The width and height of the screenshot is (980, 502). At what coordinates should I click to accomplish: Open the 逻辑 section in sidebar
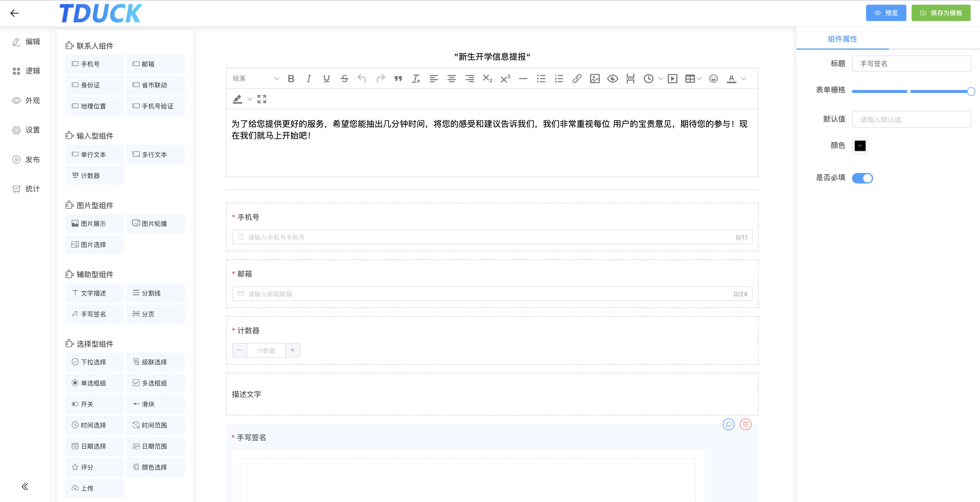point(26,71)
